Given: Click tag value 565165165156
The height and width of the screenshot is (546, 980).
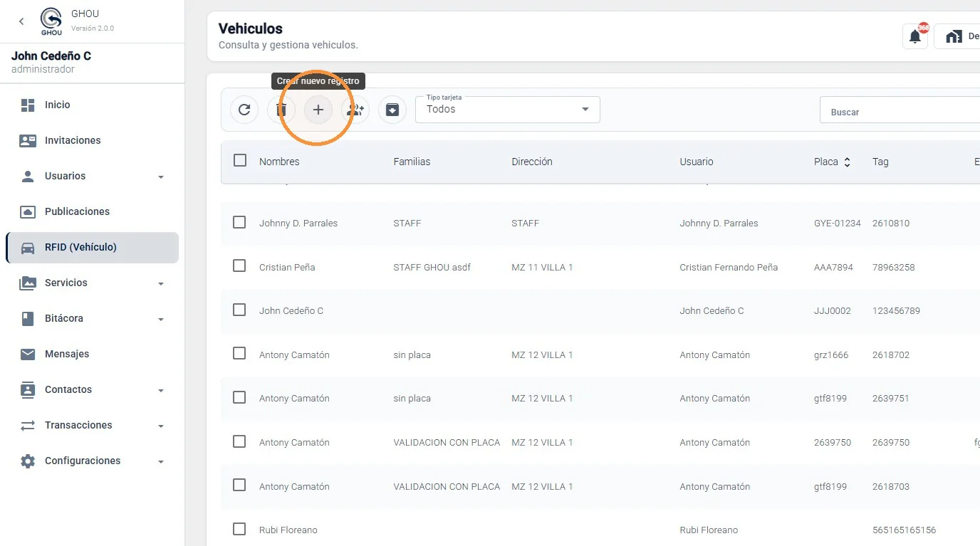Looking at the screenshot, I should point(905,530).
